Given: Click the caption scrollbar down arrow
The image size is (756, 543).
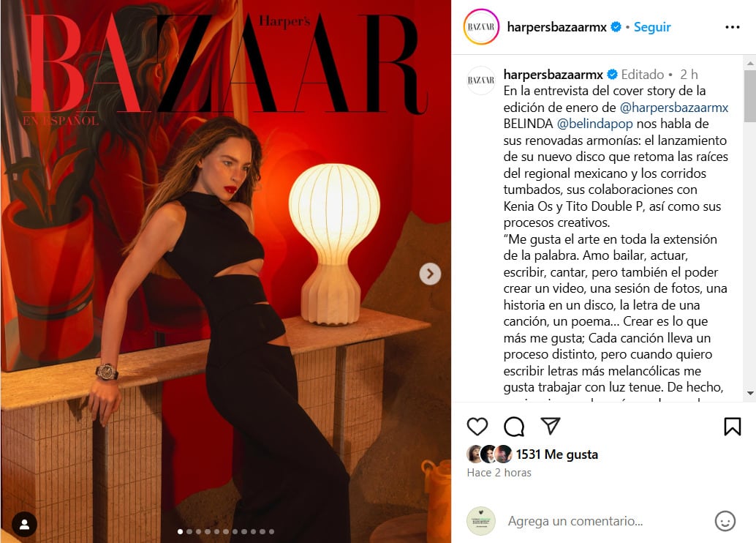Looking at the screenshot, I should (750, 394).
